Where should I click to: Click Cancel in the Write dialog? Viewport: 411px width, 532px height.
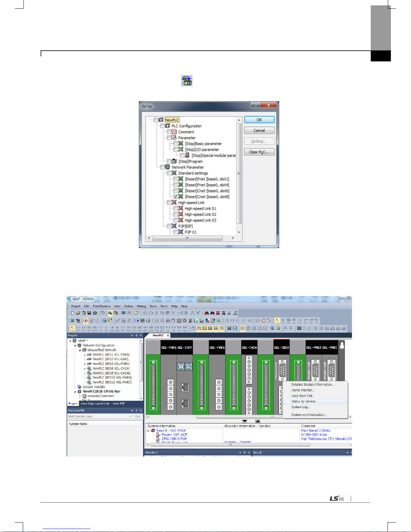(x=259, y=131)
